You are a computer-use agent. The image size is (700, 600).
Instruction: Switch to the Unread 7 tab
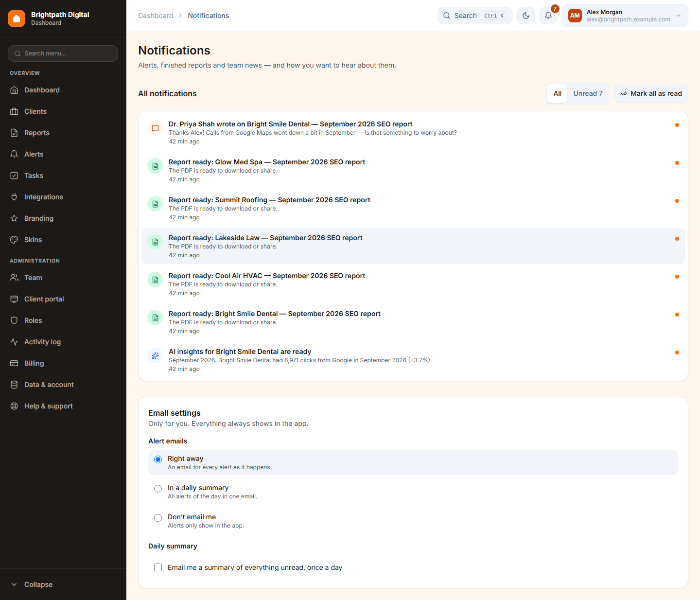588,93
